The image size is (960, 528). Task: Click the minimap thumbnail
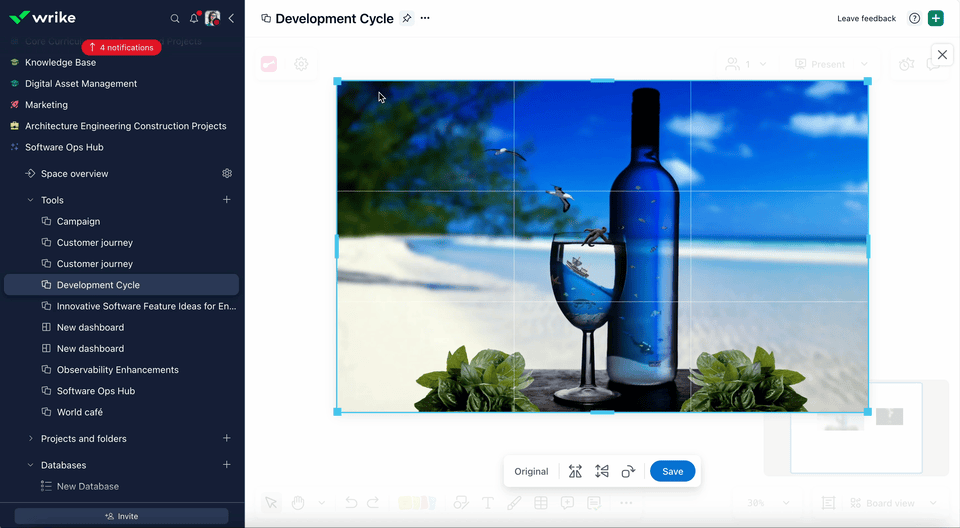pos(856,427)
